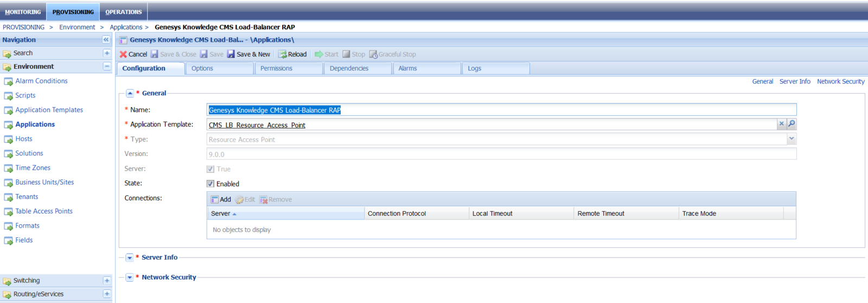The image size is (868, 303).
Task: Jump to General via top-right link
Action: pos(762,81)
